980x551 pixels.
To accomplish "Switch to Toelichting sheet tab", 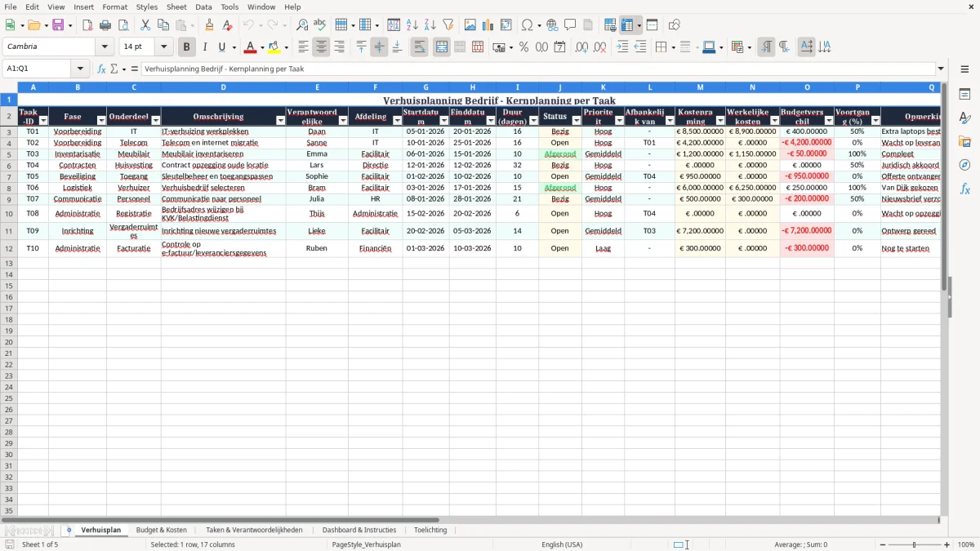I will 430,530.
